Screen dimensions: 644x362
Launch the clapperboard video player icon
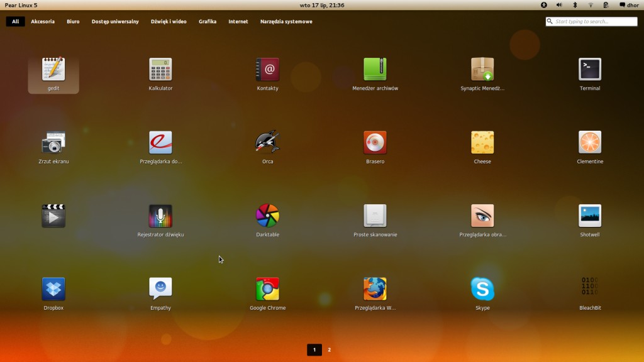click(53, 216)
